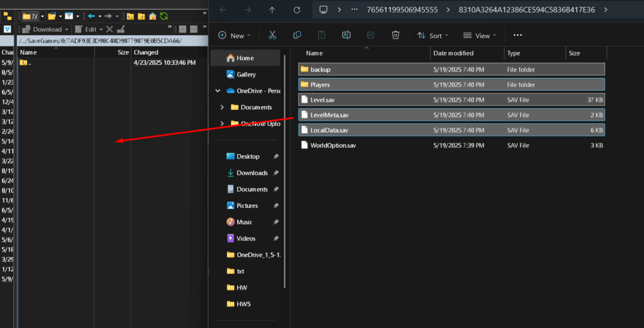
Task: Open the New item dropdown
Action: (x=234, y=36)
